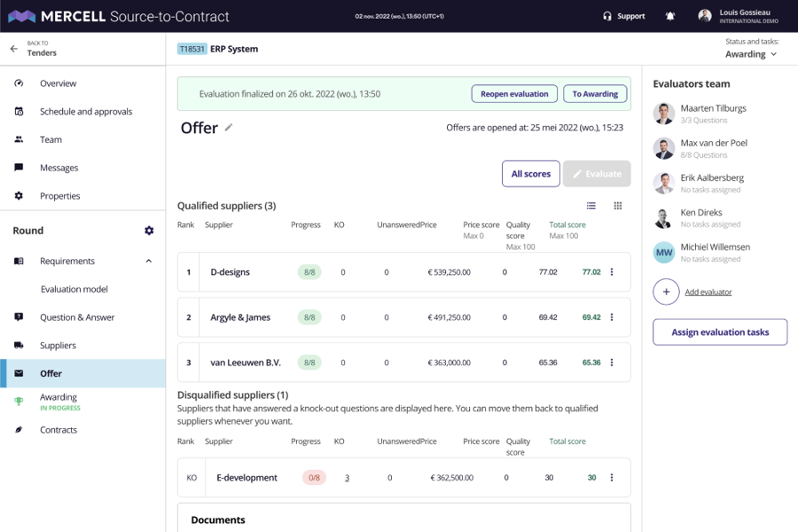Open the Question & Answer menu item
Image resolution: width=798 pixels, height=532 pixels.
77,317
